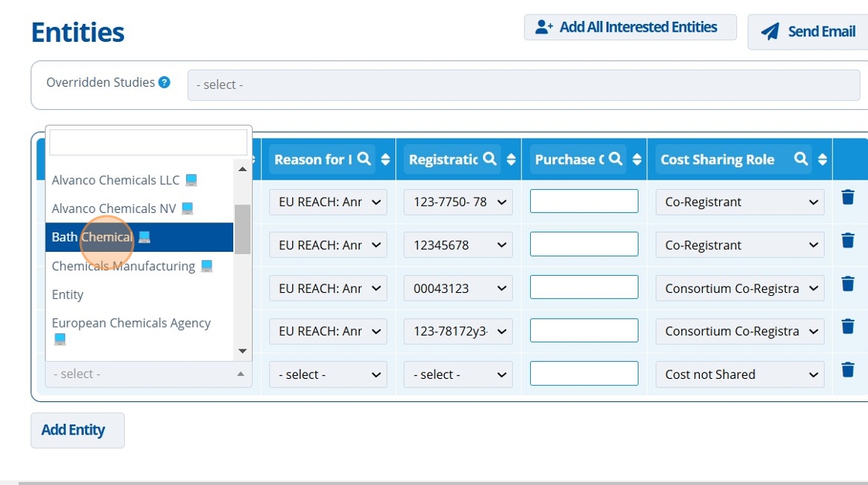Type in the entity dropdown search box

[x=148, y=143]
